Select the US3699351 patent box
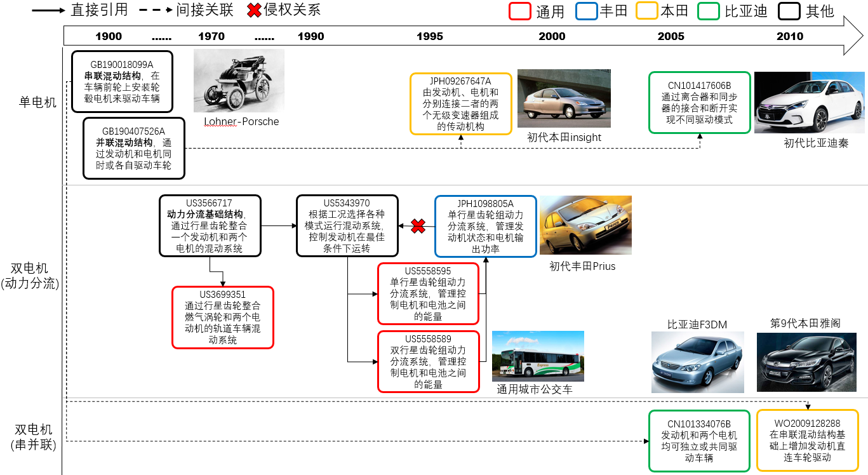 223,318
